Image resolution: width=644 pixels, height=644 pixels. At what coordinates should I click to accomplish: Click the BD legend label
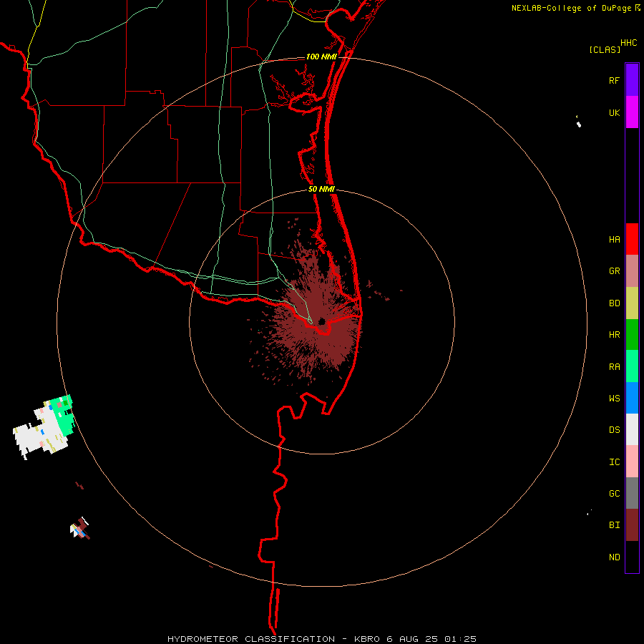coord(614,303)
